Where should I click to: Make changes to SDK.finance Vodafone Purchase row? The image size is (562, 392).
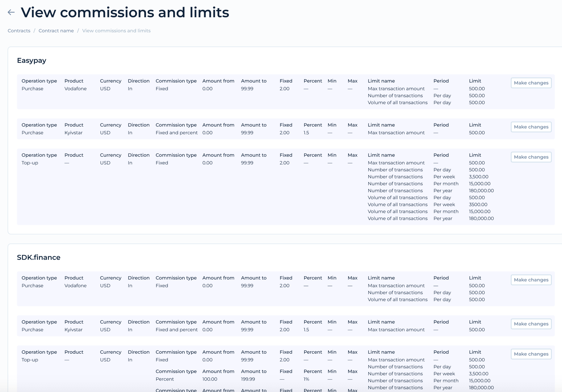[531, 280]
